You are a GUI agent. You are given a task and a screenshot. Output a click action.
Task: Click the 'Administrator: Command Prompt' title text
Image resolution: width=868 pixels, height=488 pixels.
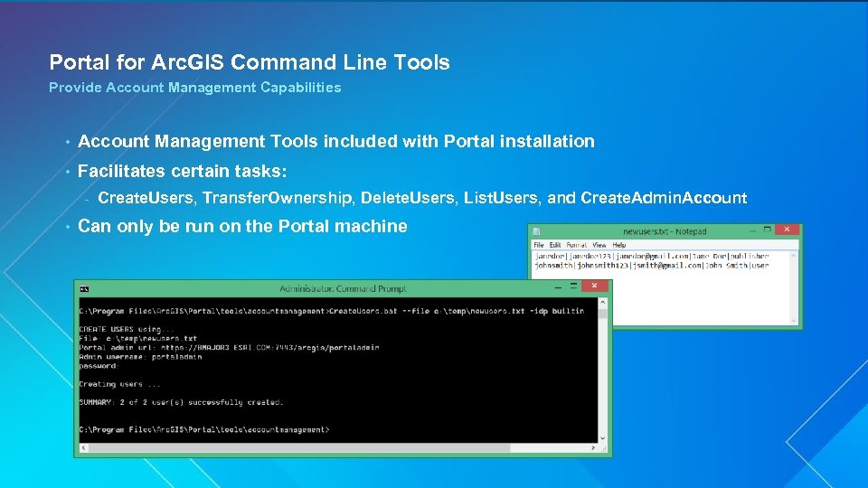tap(343, 288)
